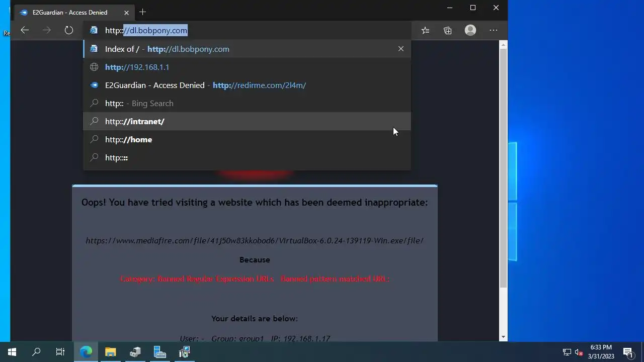
Task: Open Settings and more ellipsis menu
Action: [x=494, y=31]
